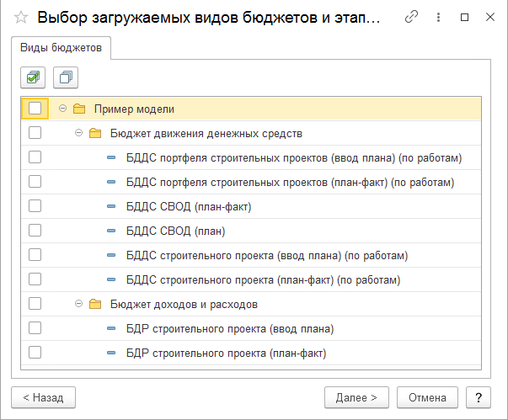Viewport: 508px width, 420px height.
Task: Enable БДР строительного проекта (ввод плана) checkbox
Action: [35, 328]
